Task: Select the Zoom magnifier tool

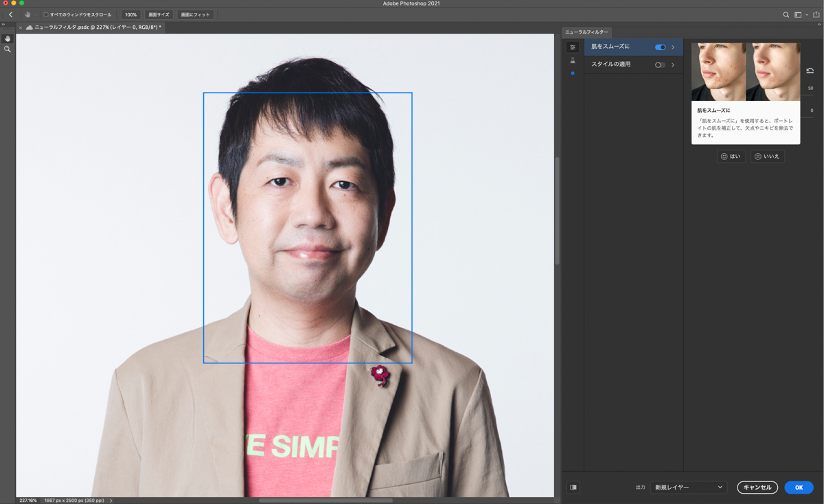Action: tap(8, 49)
